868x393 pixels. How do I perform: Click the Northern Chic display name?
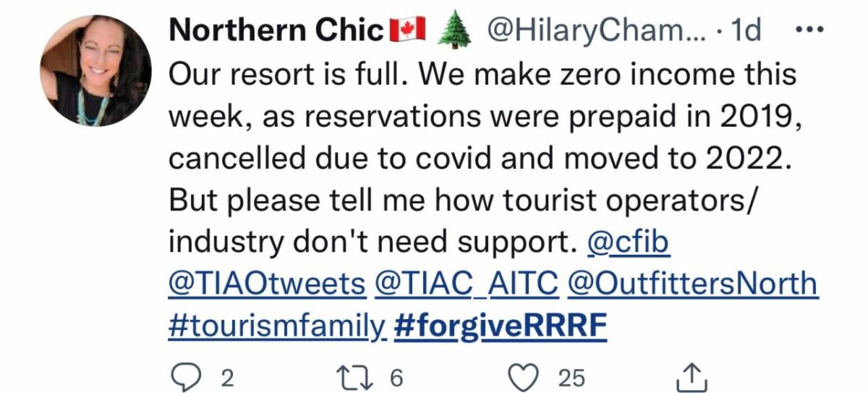click(275, 30)
